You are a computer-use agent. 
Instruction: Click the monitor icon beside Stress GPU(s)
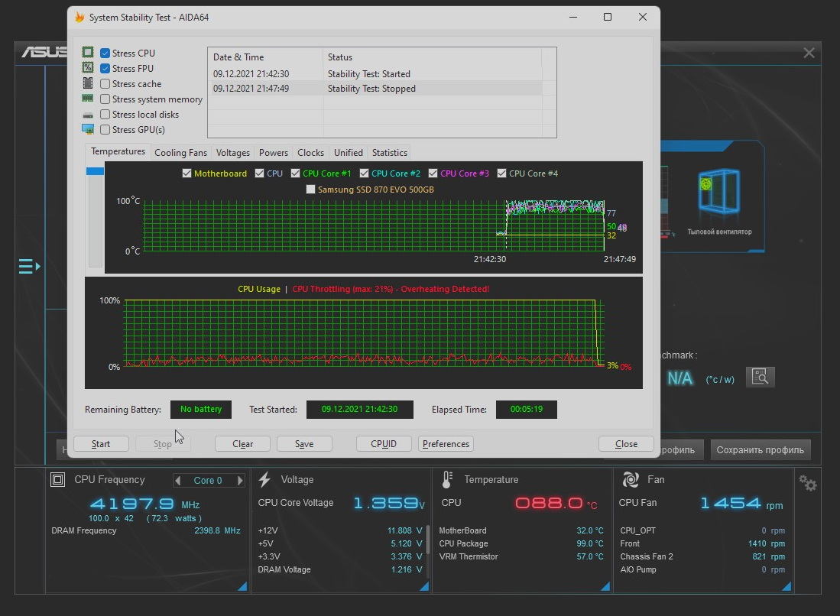[x=88, y=129]
